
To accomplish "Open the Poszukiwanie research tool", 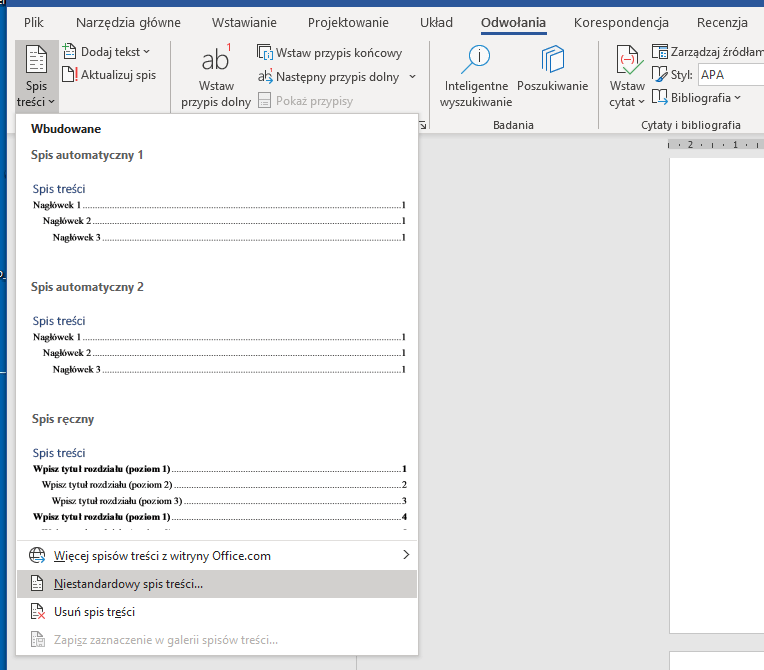I will [x=552, y=62].
